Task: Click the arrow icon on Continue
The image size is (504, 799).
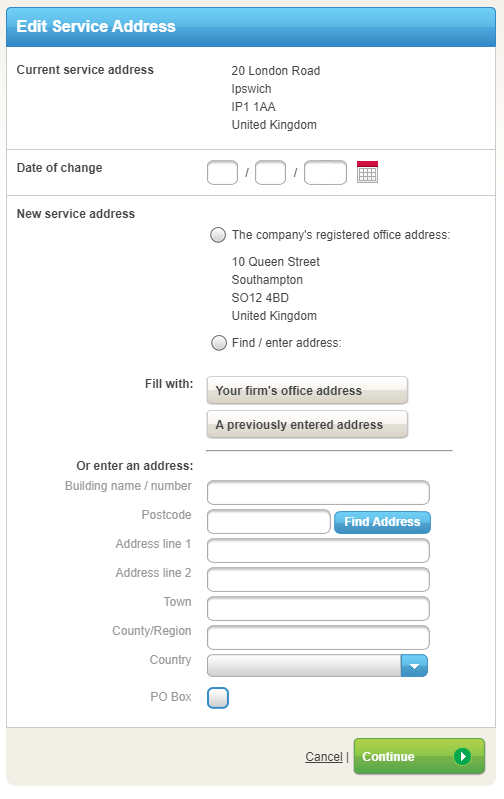Action: pyautogui.click(x=462, y=756)
